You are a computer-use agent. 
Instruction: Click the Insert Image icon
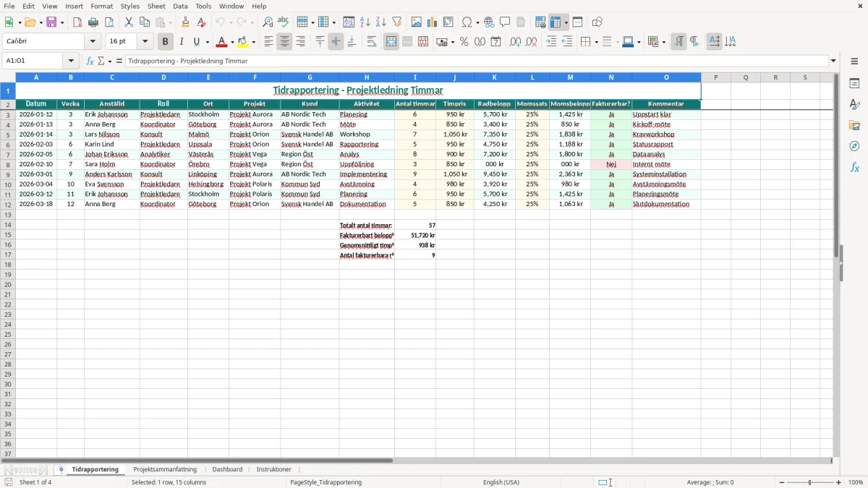click(x=416, y=22)
